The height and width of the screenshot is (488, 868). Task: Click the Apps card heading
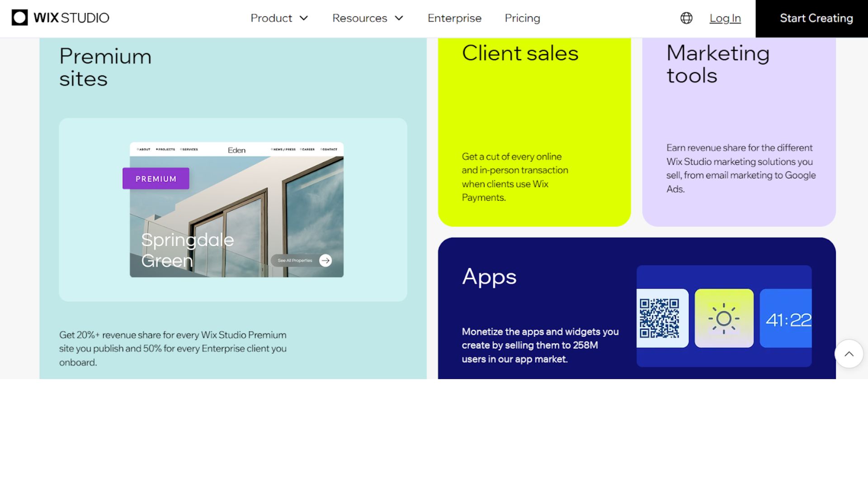coord(489,277)
